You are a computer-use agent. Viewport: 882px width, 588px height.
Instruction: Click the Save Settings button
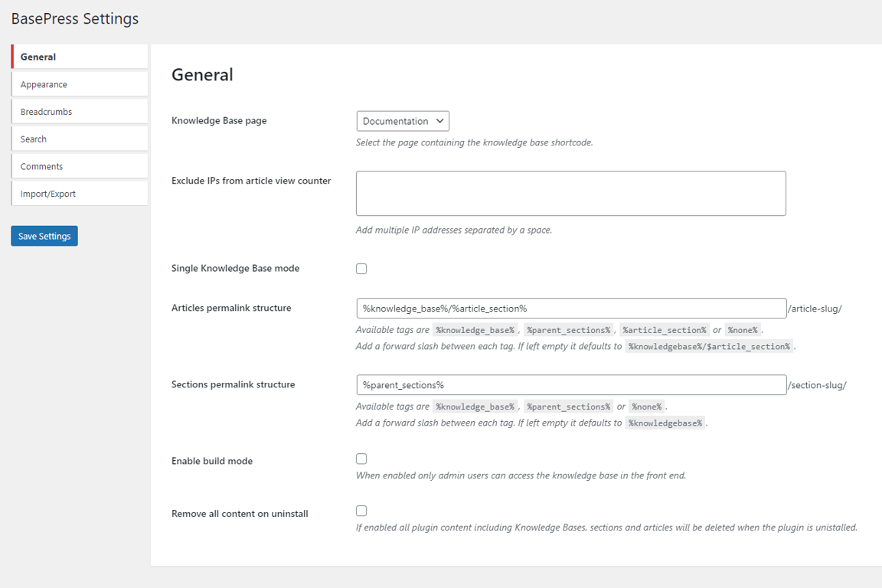click(44, 236)
